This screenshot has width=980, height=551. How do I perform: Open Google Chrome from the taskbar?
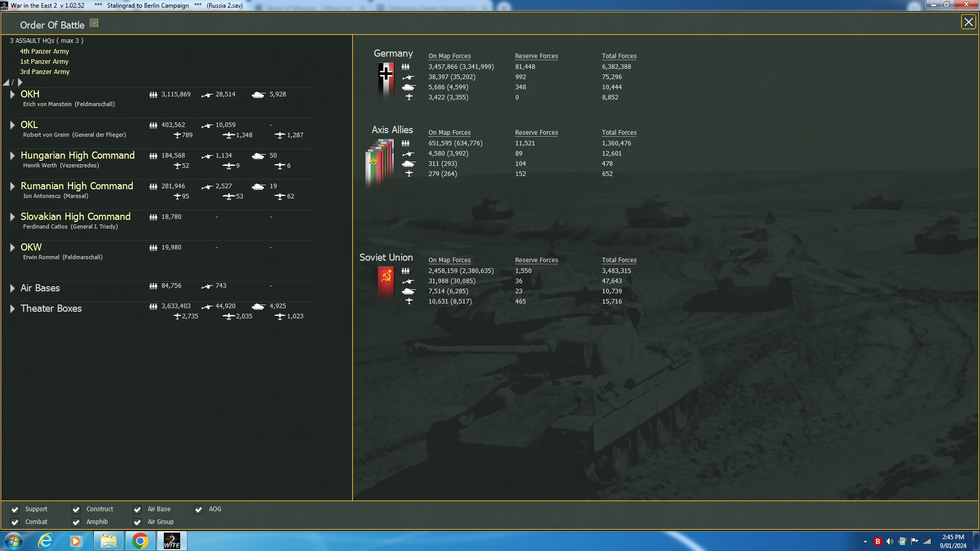(x=140, y=541)
